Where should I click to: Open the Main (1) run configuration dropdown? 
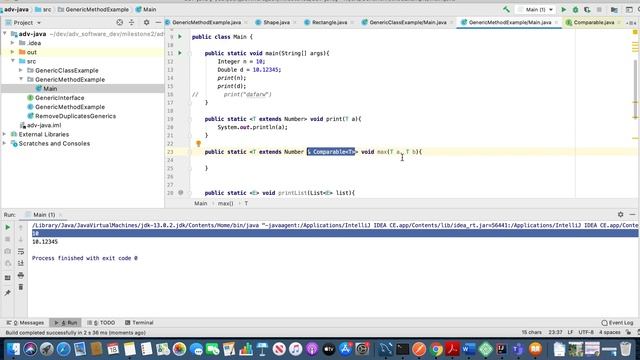tap(535, 9)
